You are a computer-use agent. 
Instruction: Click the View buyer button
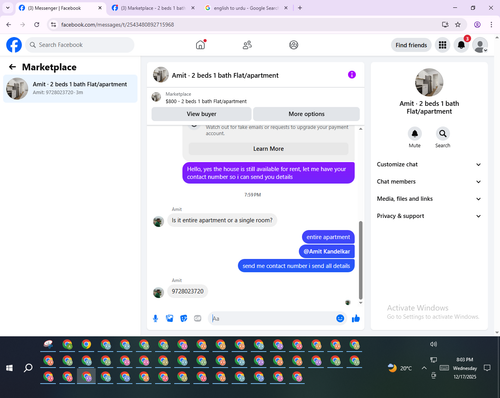click(201, 114)
